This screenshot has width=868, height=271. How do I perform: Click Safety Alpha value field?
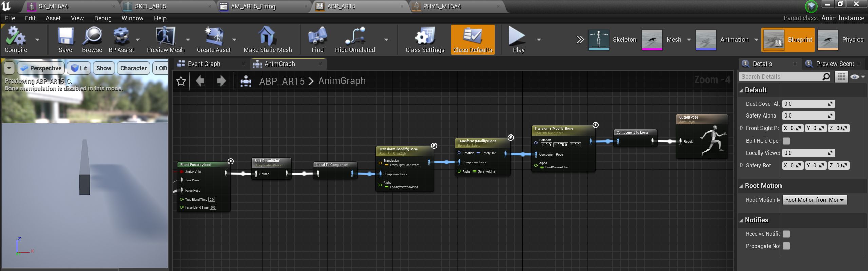(x=808, y=116)
